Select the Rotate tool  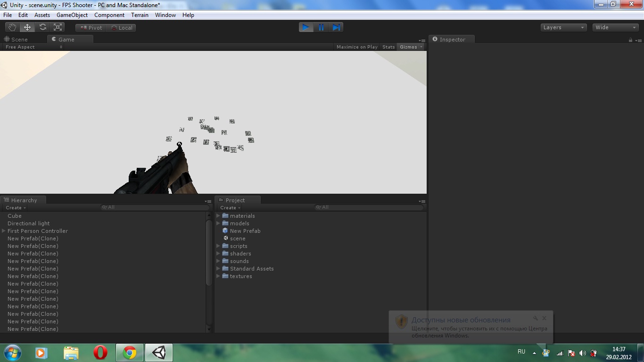click(x=43, y=27)
